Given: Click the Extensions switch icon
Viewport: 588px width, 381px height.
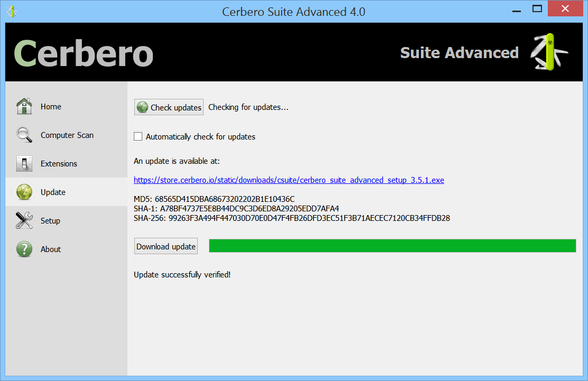Looking at the screenshot, I should [x=24, y=163].
